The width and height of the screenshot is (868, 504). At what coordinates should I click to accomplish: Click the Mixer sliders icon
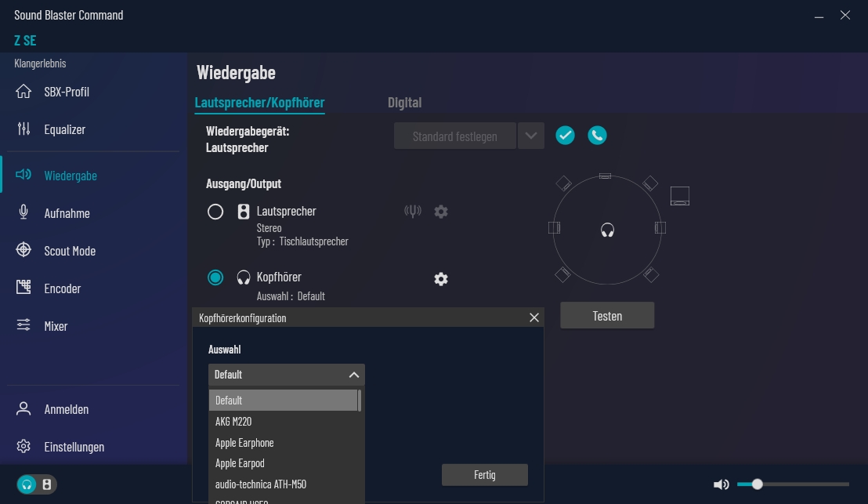click(x=24, y=325)
